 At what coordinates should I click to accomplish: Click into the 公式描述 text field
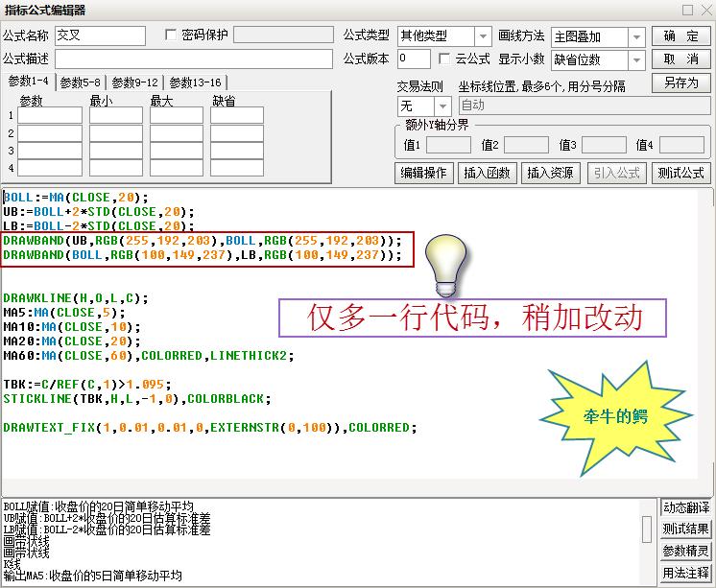coord(194,59)
